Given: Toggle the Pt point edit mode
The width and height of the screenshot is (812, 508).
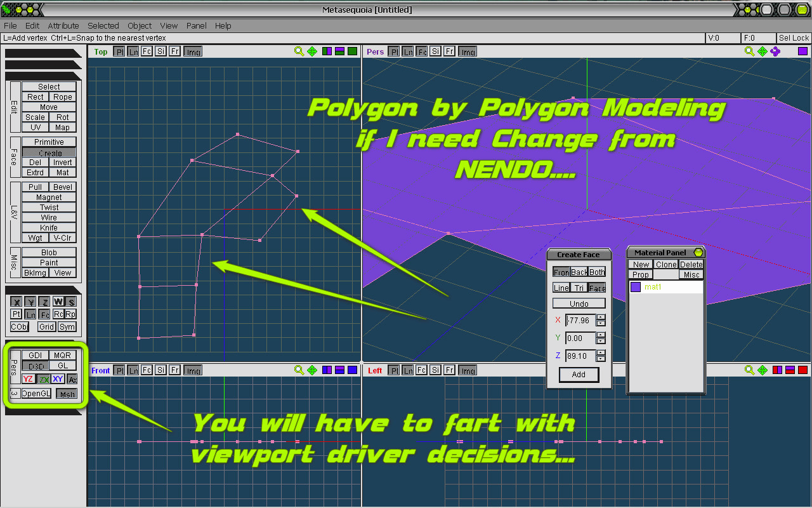Looking at the screenshot, I should (x=16, y=314).
